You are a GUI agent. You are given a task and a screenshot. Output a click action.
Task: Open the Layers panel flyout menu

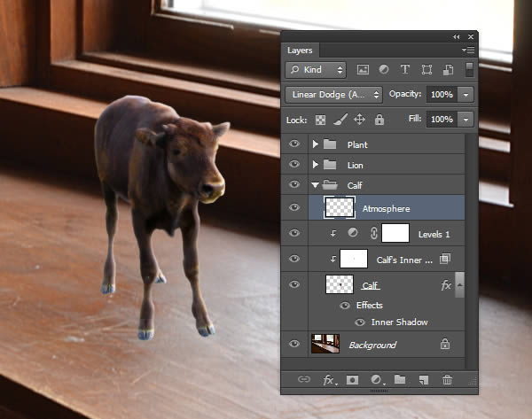click(x=468, y=50)
